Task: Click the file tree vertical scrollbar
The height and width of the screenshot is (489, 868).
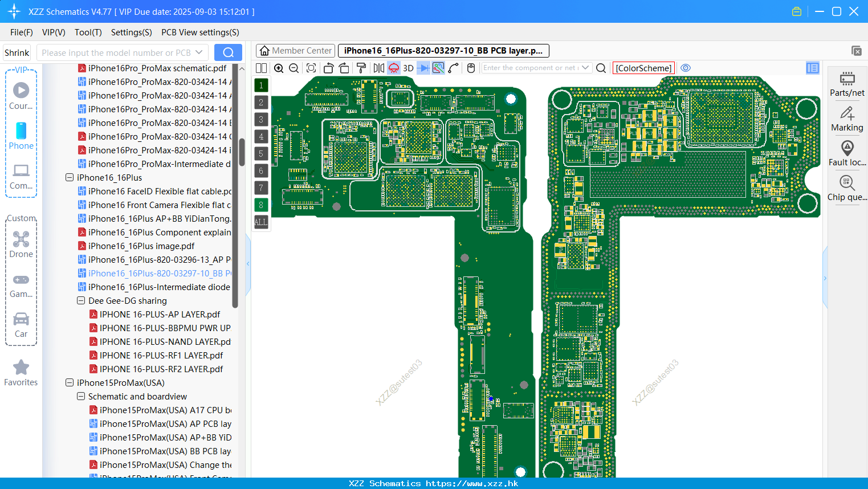Action: pyautogui.click(x=242, y=152)
